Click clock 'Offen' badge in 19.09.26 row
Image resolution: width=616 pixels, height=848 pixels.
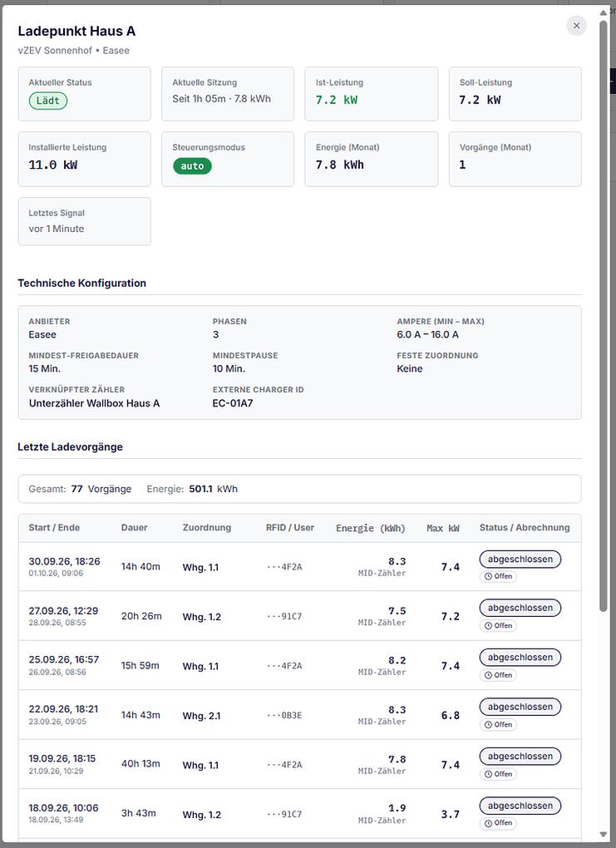coord(498,774)
